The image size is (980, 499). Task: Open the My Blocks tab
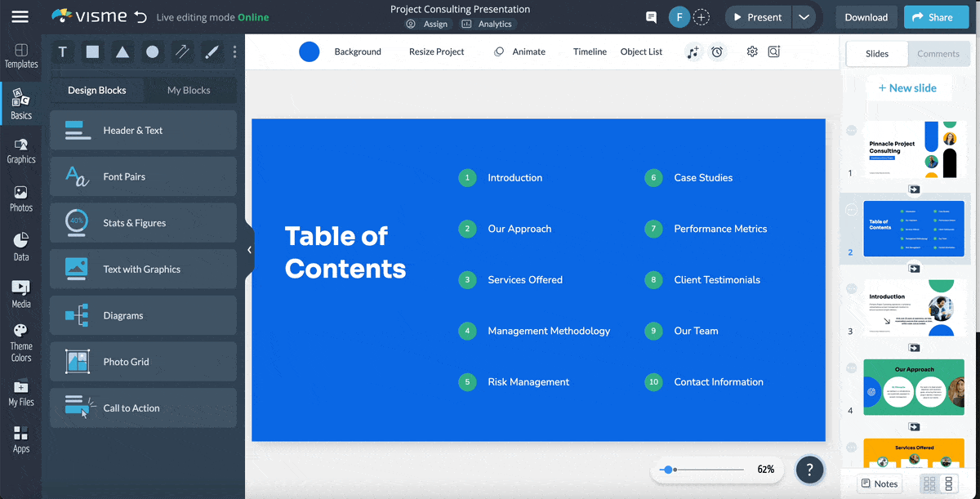pyautogui.click(x=191, y=90)
